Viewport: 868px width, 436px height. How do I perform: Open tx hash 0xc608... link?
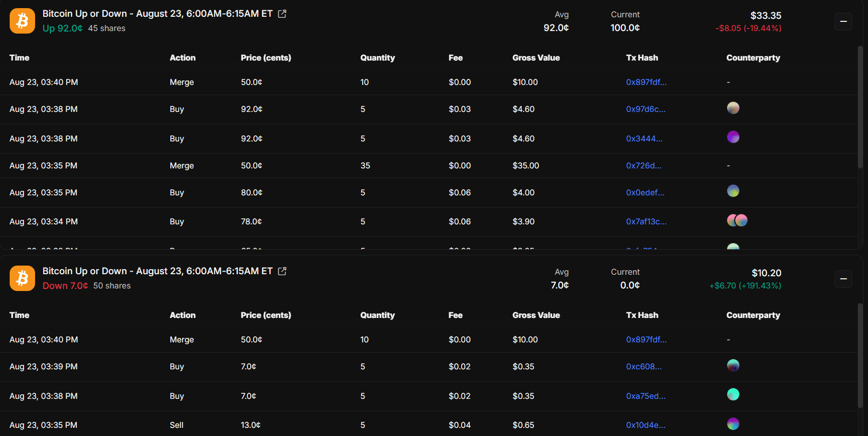(x=644, y=366)
